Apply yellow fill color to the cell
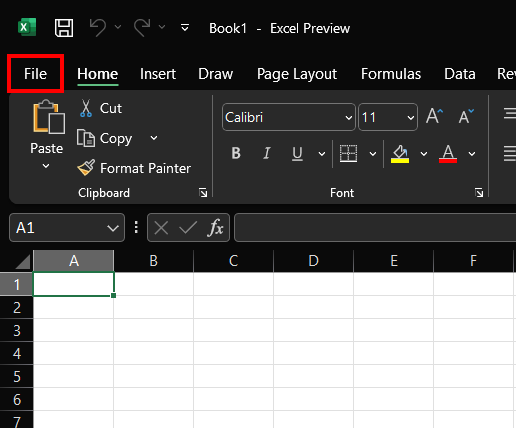The height and width of the screenshot is (428, 516). [400, 154]
